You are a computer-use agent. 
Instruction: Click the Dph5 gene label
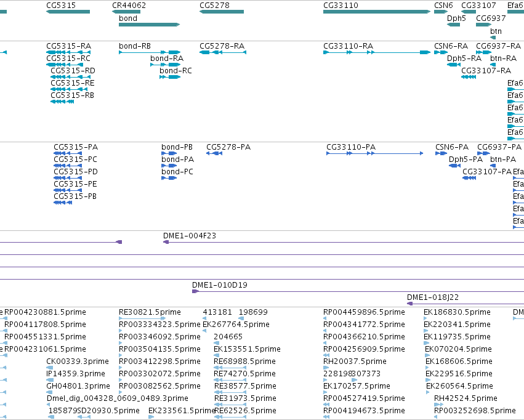coord(456,18)
